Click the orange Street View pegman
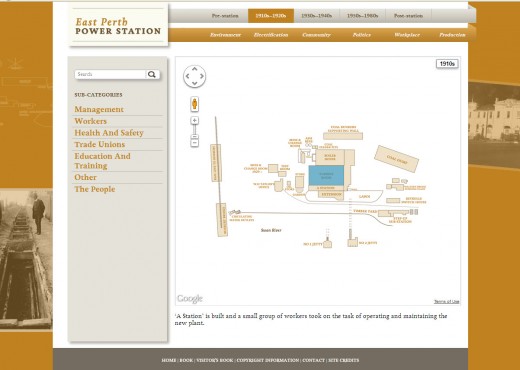This screenshot has width=520, height=370. (195, 104)
